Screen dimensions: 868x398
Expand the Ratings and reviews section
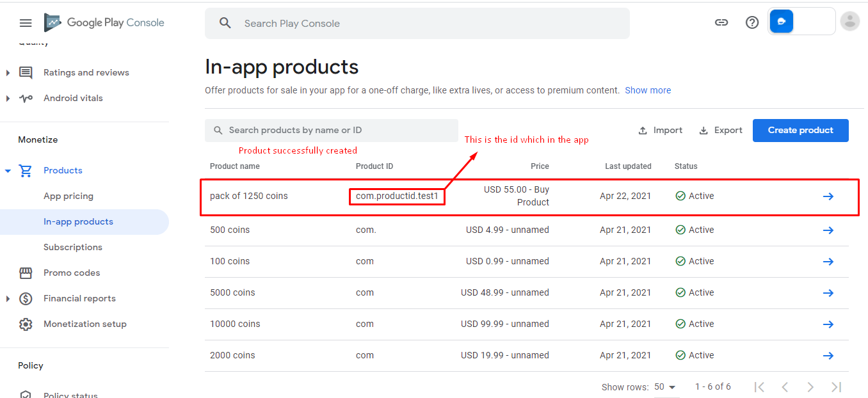(x=8, y=73)
